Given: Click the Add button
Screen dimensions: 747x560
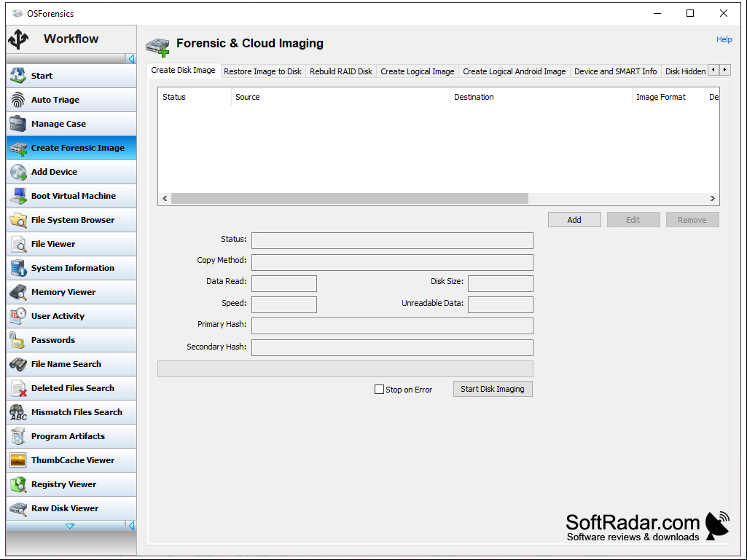Looking at the screenshot, I should coord(574,219).
